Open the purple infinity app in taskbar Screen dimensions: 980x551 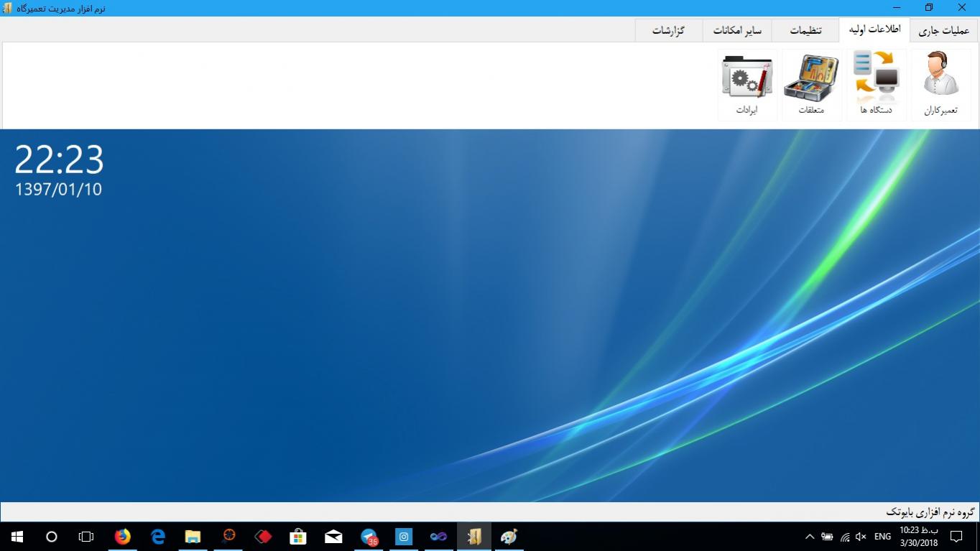click(438, 537)
